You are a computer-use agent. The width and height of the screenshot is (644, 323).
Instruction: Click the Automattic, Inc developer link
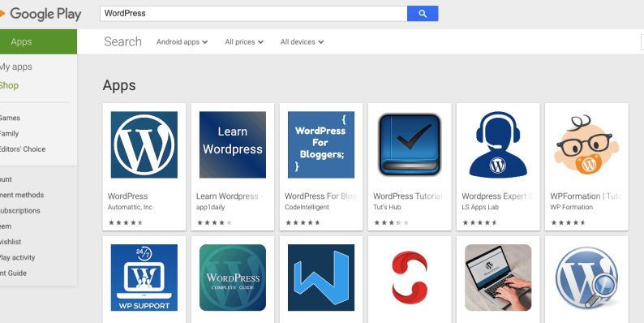coord(130,207)
